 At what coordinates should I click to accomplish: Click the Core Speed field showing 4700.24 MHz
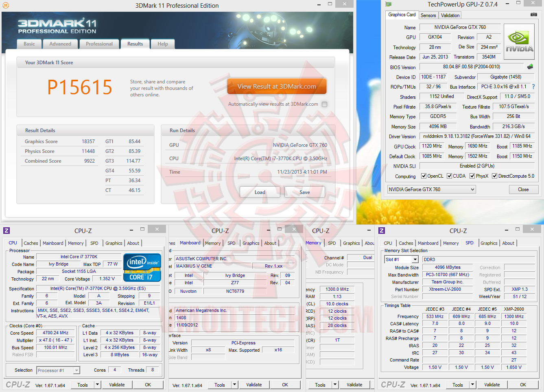pos(56,333)
